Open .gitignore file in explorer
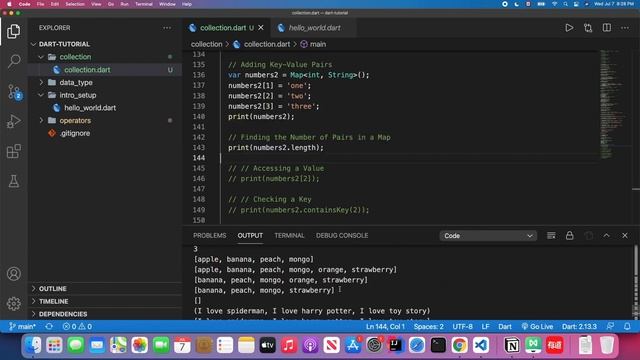Screen dimensions: 640x360 tap(105, 133)
